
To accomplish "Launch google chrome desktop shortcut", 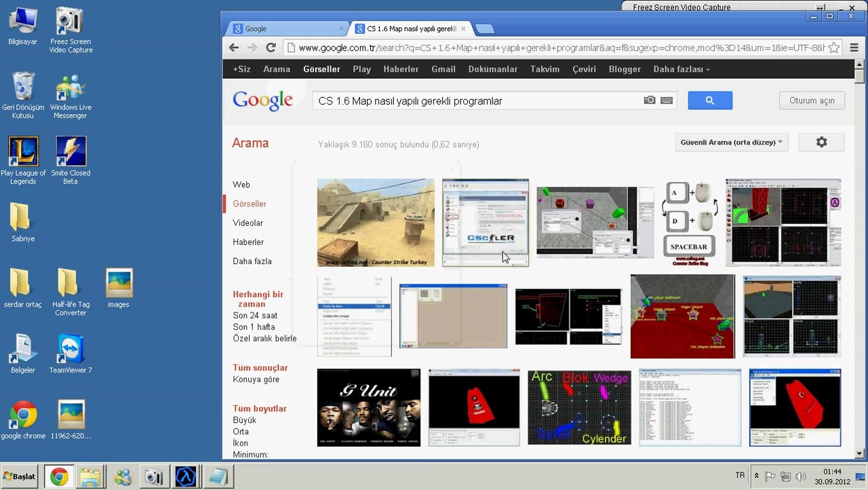I will click(23, 420).
